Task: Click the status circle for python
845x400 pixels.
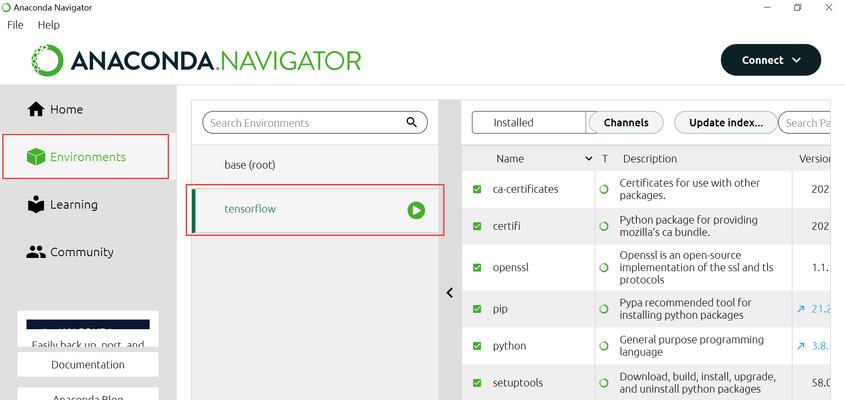Action: pyautogui.click(x=604, y=346)
